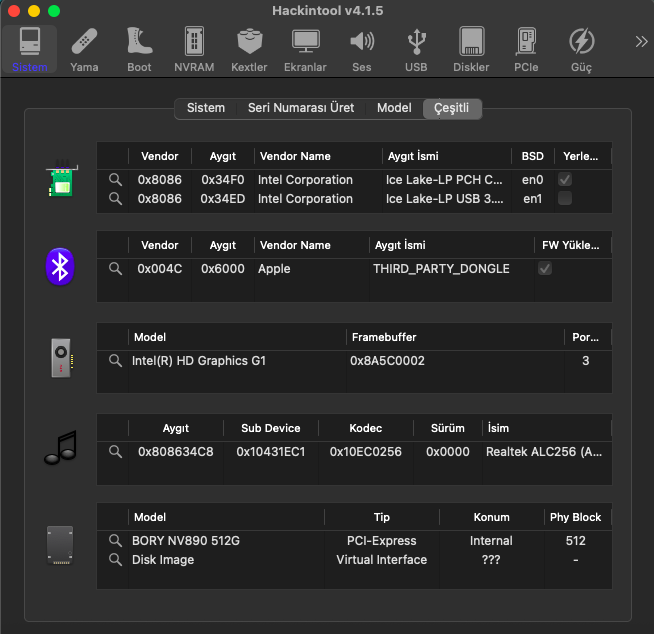The image size is (654, 634).
Task: Open the USB toolbar section
Action: pyautogui.click(x=416, y=50)
